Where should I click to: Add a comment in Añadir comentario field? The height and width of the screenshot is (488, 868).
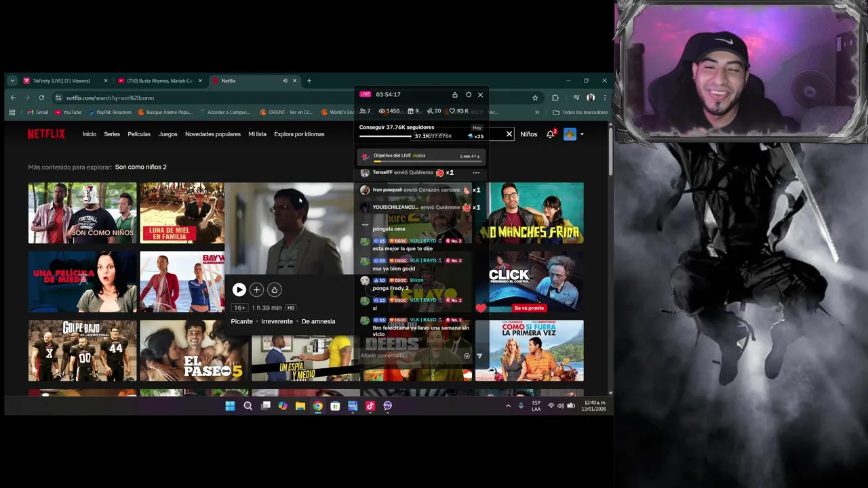tap(409, 356)
